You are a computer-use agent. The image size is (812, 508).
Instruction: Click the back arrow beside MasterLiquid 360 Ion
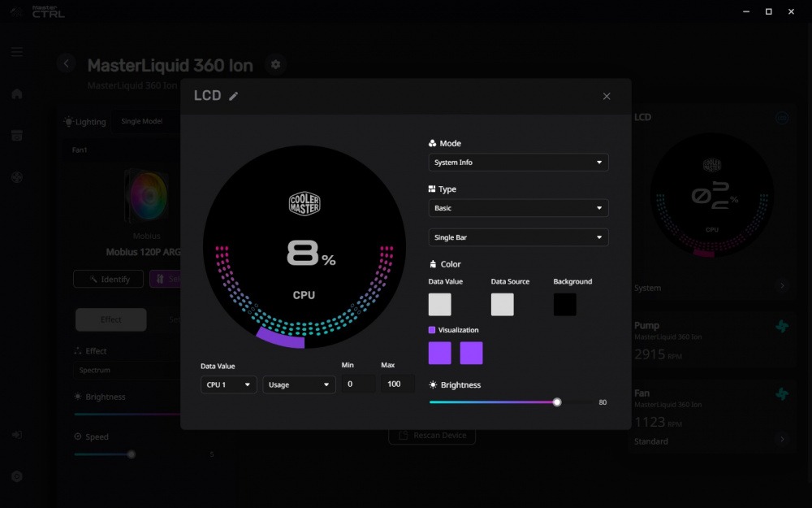[x=67, y=63]
